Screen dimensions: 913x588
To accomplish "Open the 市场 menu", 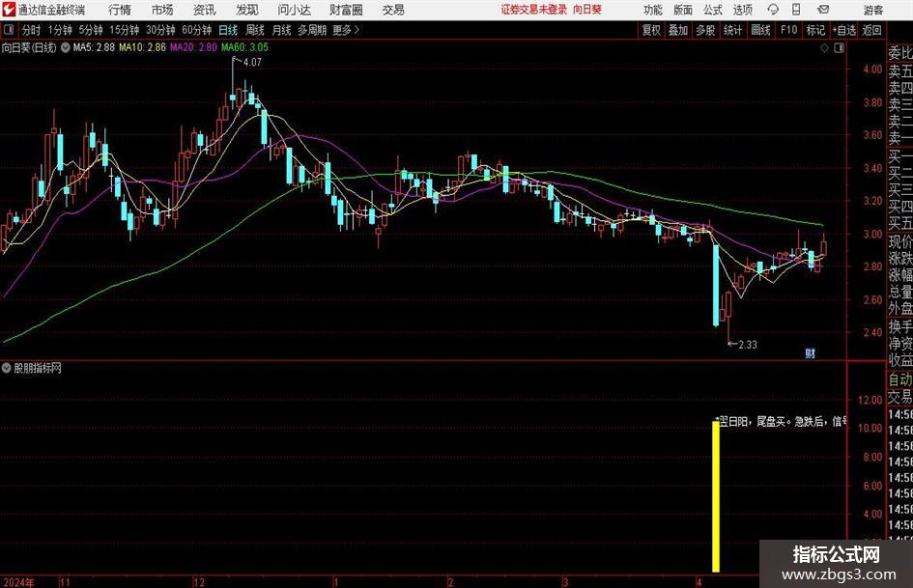I will coord(162,10).
